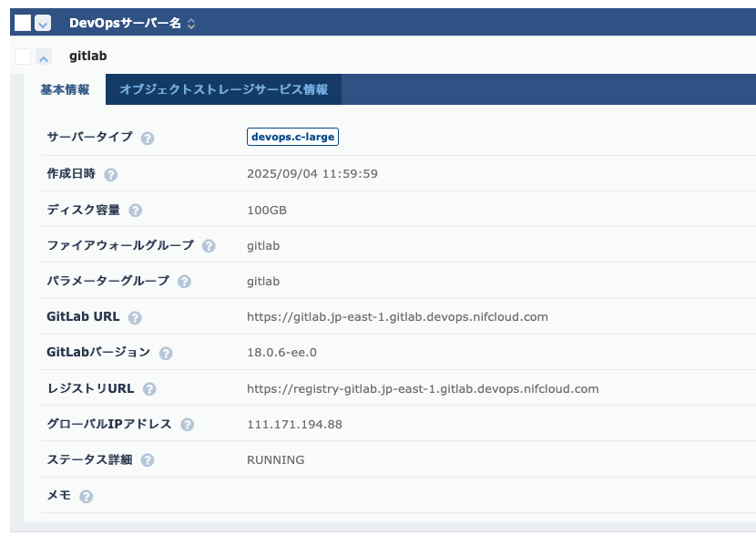Click help icon beside パラメーターグループ
The image size is (756, 546).
pyautogui.click(x=184, y=282)
